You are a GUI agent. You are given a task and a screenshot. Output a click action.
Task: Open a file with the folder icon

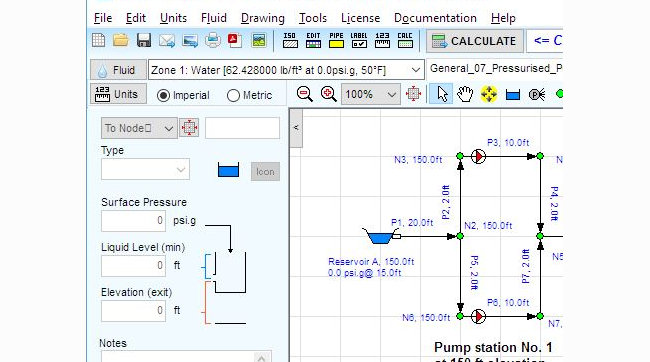point(121,41)
